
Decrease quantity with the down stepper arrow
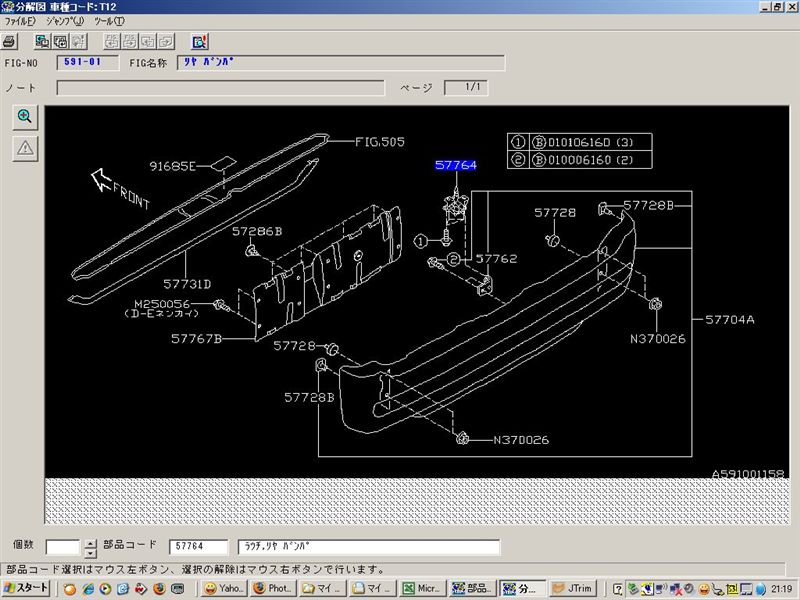pos(90,553)
